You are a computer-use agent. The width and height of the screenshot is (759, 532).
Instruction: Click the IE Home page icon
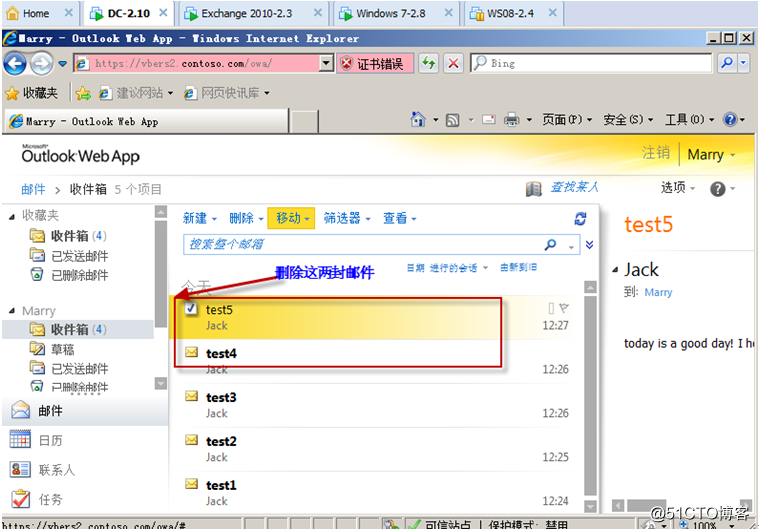[x=418, y=119]
